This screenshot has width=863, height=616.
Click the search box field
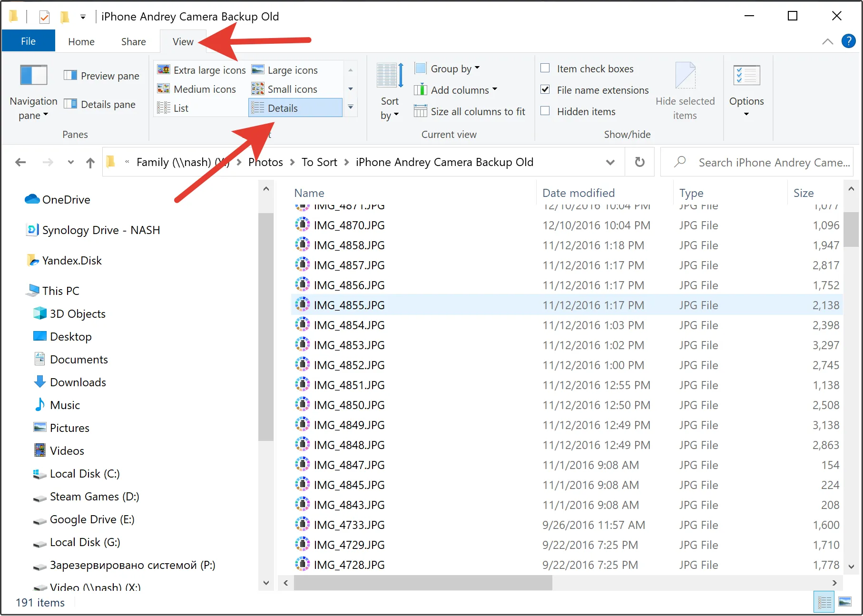(x=757, y=162)
